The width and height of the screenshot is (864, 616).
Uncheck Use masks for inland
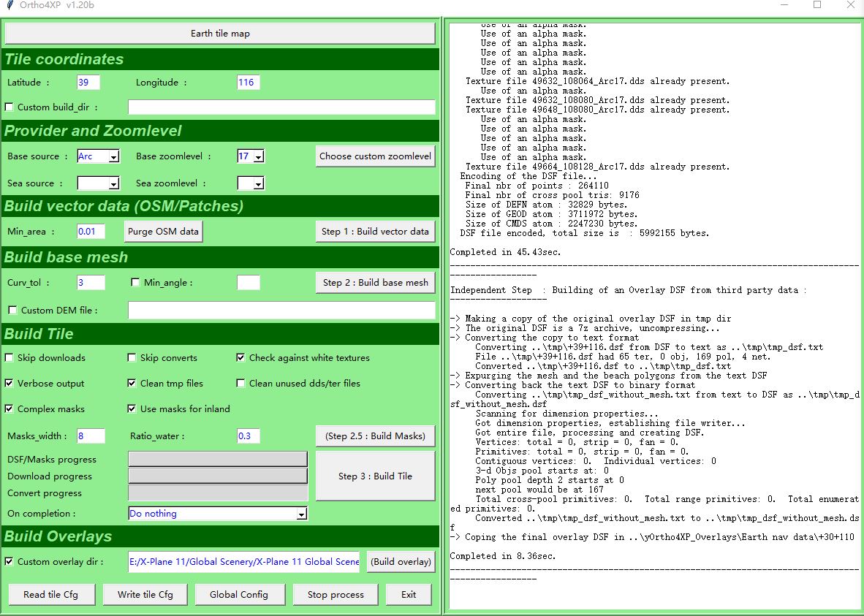coord(132,408)
